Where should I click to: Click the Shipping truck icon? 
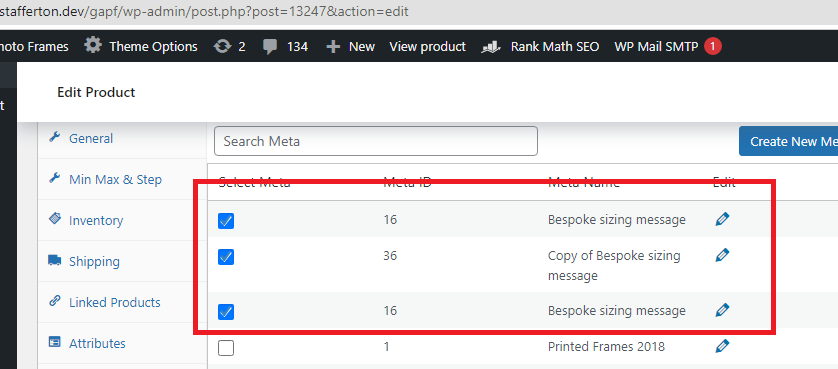coord(55,260)
